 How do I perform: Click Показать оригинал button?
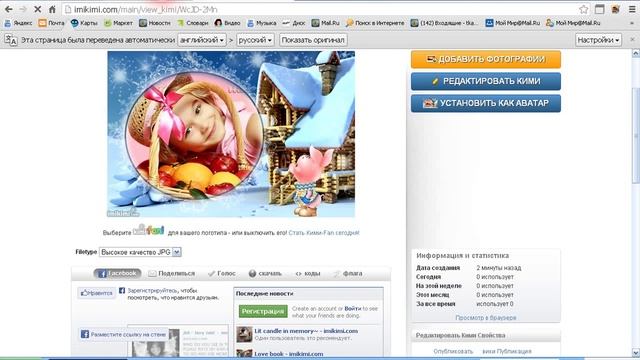313,40
